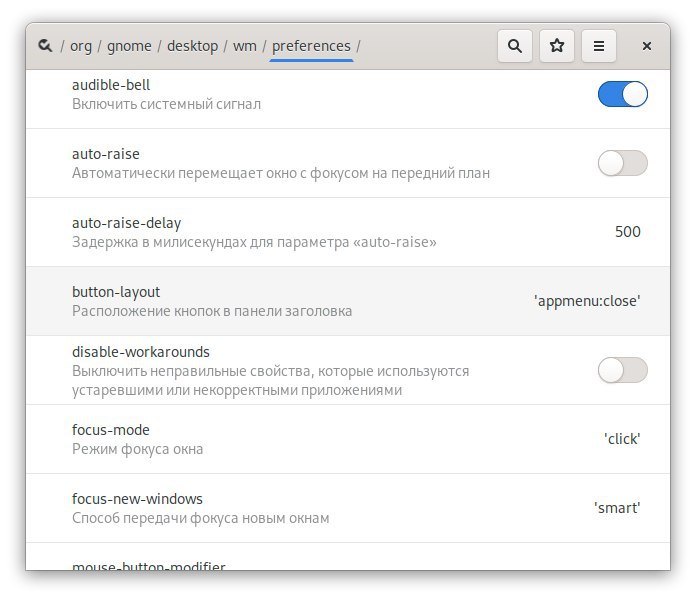Open the disable-workarounds key name
Viewport: 696px width, 599px height.
[141, 352]
